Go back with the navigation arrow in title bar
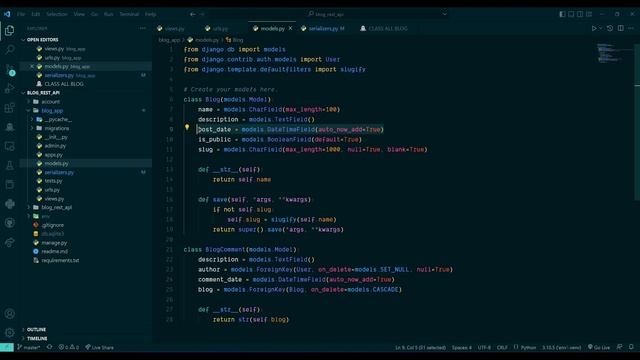This screenshot has height=360, width=640. point(192,14)
